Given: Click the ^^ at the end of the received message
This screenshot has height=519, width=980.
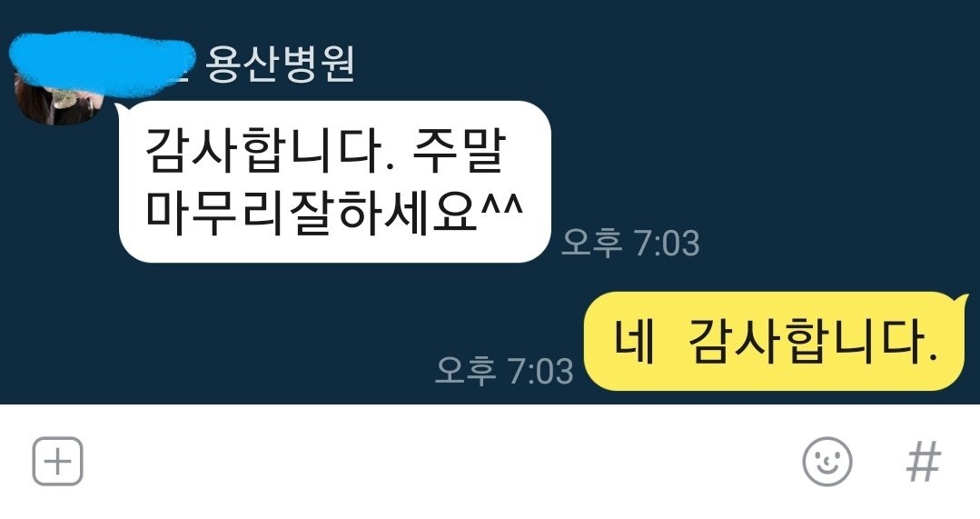Looking at the screenshot, I should coord(501,206).
